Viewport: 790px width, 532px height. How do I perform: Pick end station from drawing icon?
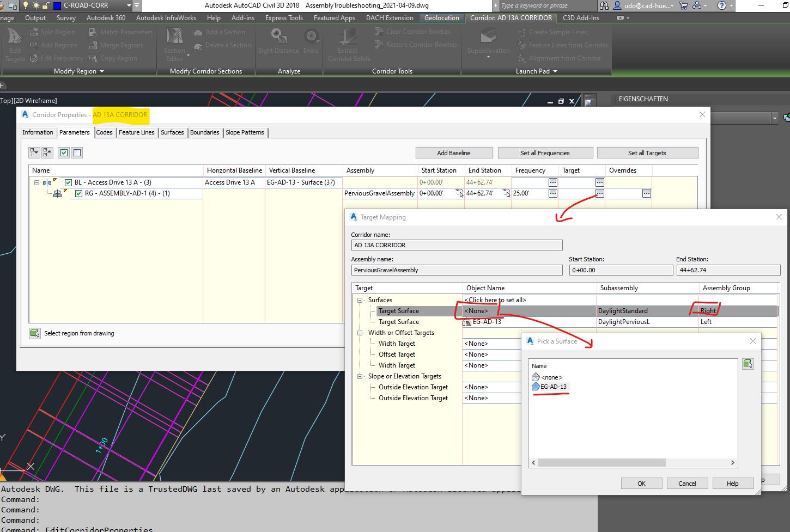506,193
